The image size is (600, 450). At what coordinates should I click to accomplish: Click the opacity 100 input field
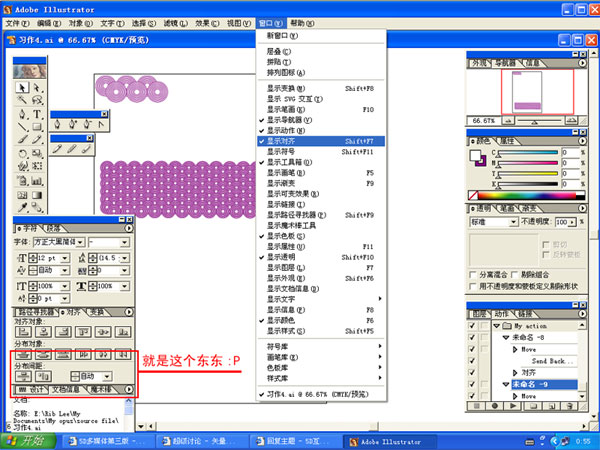(561, 222)
